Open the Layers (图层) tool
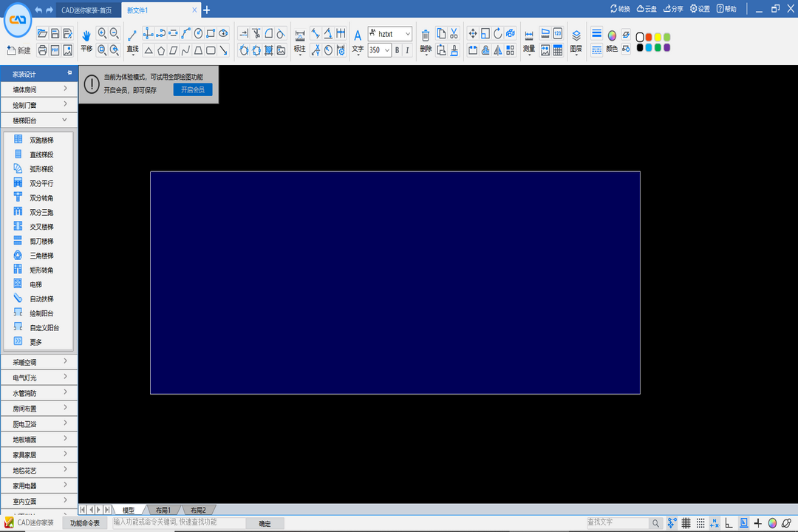The width and height of the screenshot is (798, 532). pyautogui.click(x=576, y=40)
